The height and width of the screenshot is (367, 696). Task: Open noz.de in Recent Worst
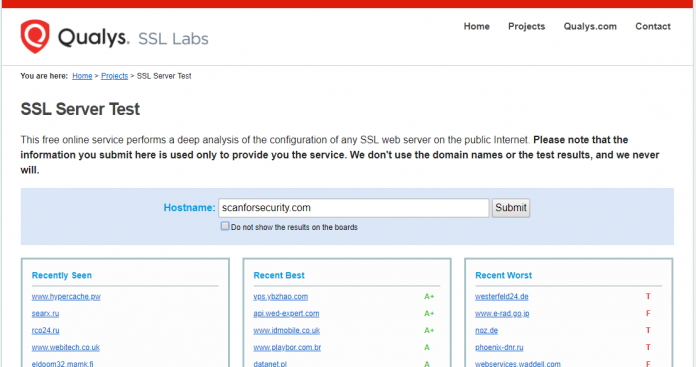486,330
